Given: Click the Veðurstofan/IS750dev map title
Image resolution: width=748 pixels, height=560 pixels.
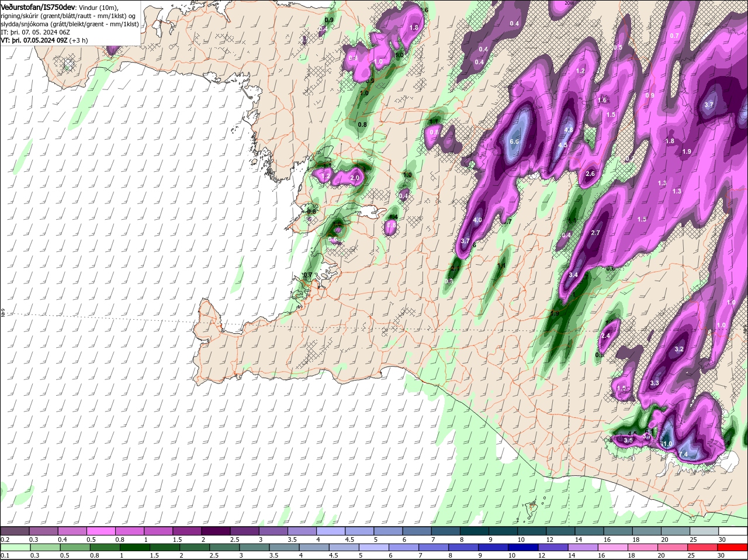Looking at the screenshot, I should [38, 6].
